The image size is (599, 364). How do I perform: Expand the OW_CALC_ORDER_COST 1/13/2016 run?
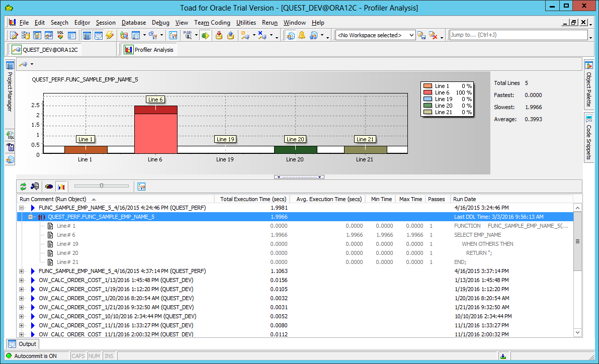click(x=22, y=281)
